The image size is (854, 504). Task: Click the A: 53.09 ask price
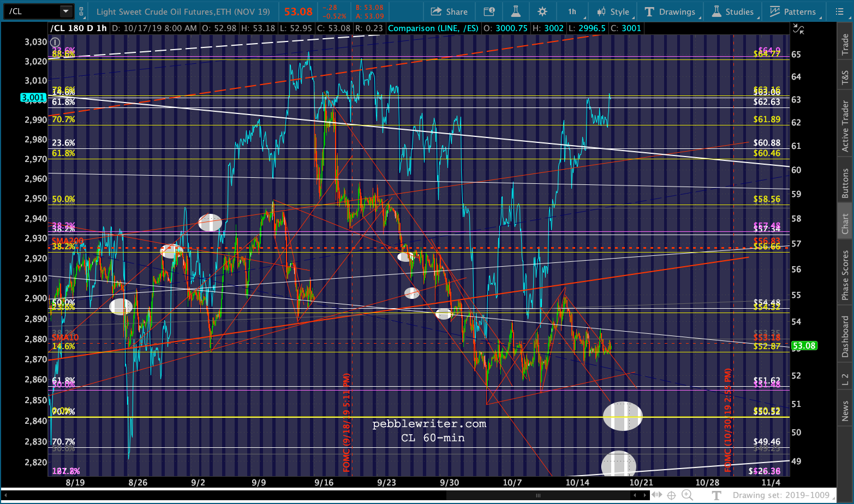369,16
